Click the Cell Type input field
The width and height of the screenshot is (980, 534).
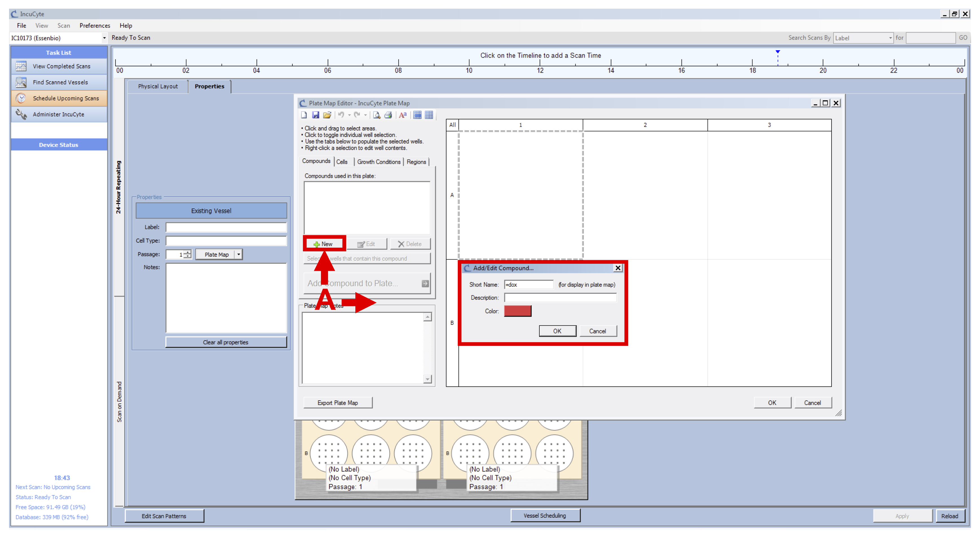226,241
